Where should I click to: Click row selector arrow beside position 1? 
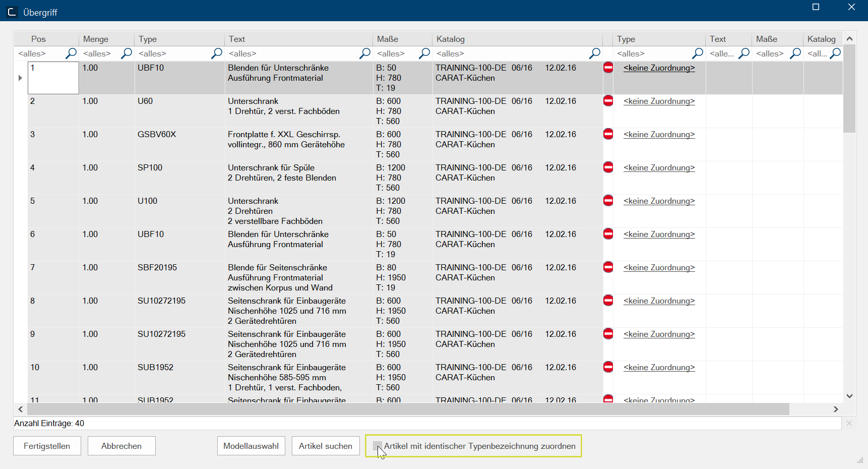(20, 78)
